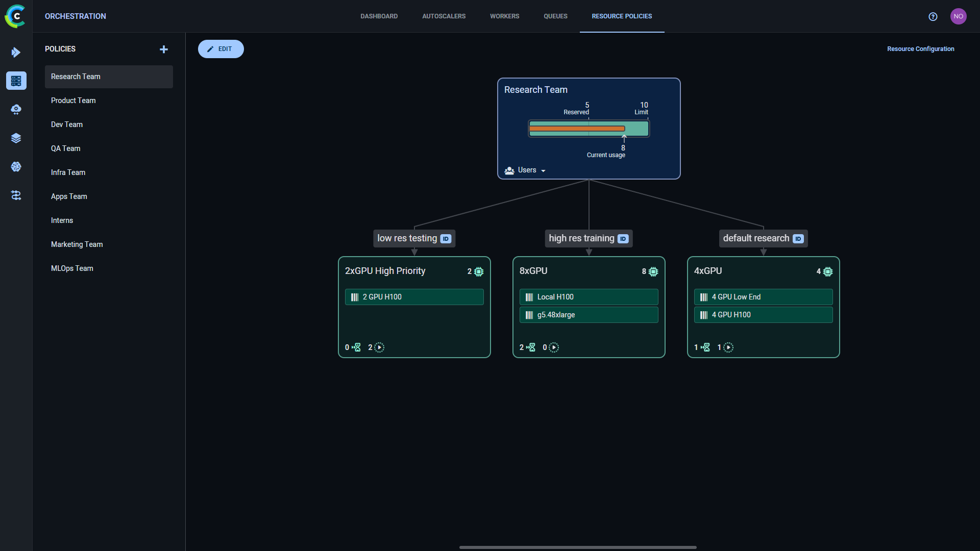Select Dev Team policy

tap(109, 124)
